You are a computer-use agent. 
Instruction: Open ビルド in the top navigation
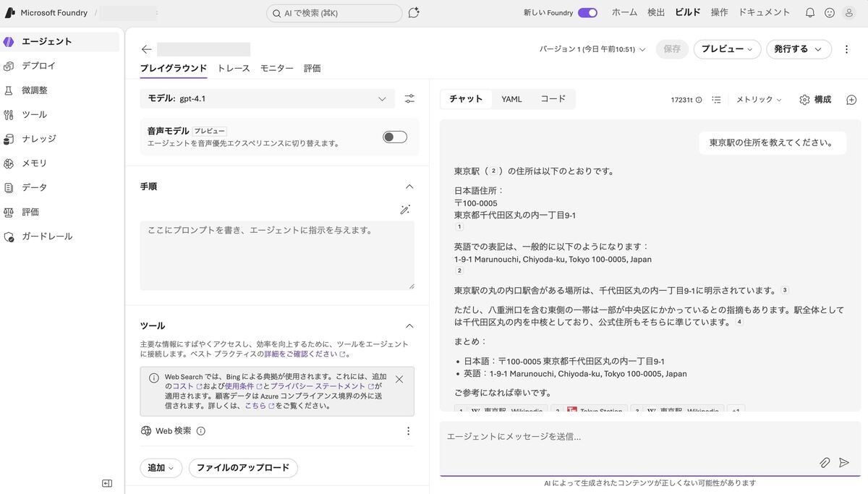(x=688, y=13)
